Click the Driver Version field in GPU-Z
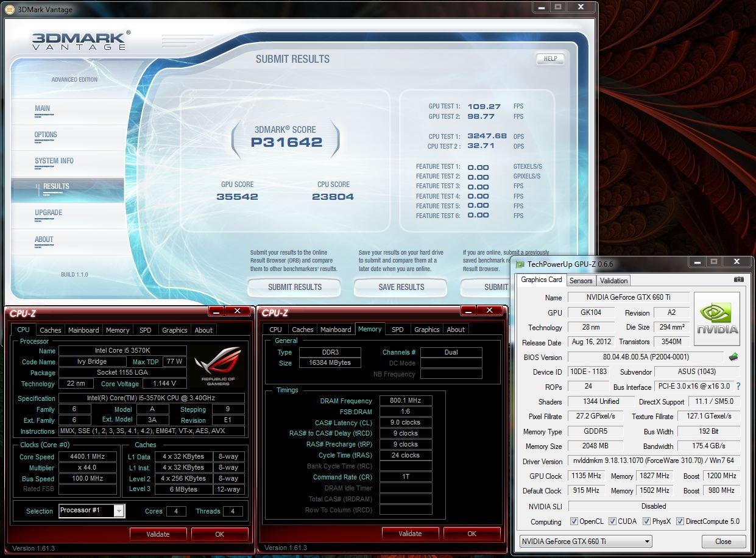The image size is (756, 558). [654, 461]
